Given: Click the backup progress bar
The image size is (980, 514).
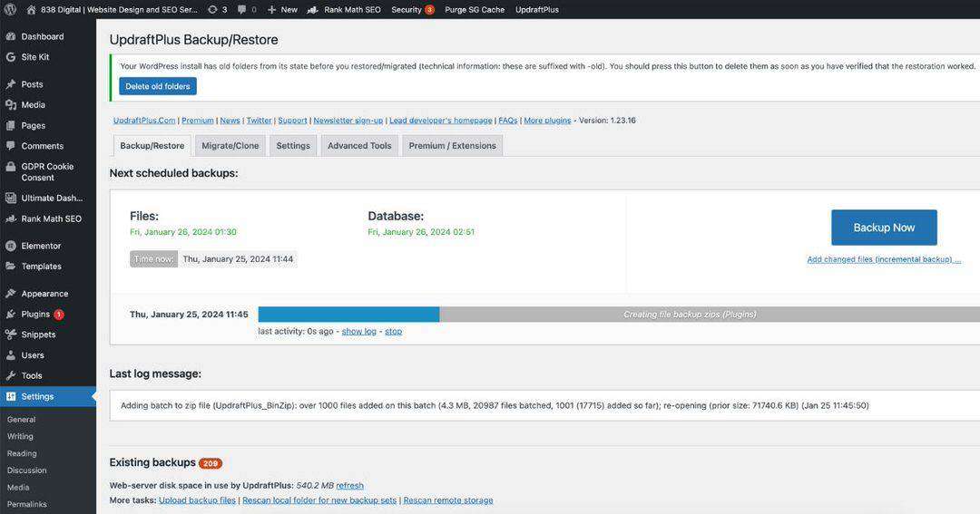Looking at the screenshot, I should coord(619,315).
